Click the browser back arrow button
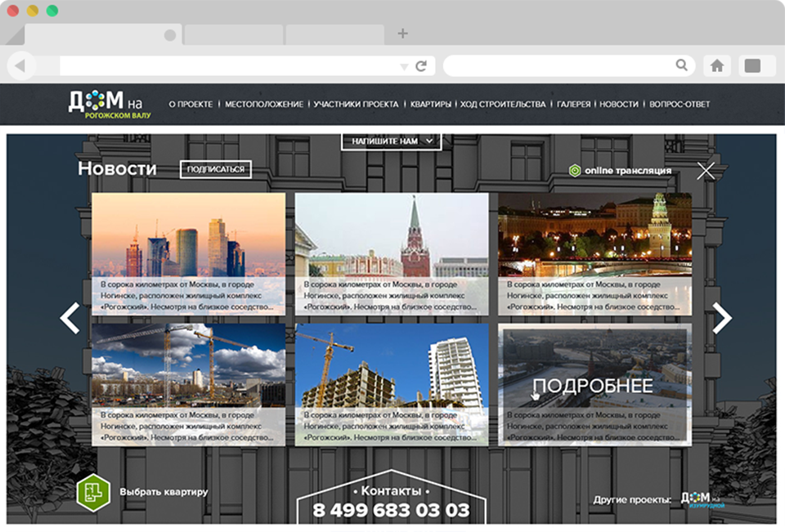Image resolution: width=785 pixels, height=532 pixels. coord(21,65)
